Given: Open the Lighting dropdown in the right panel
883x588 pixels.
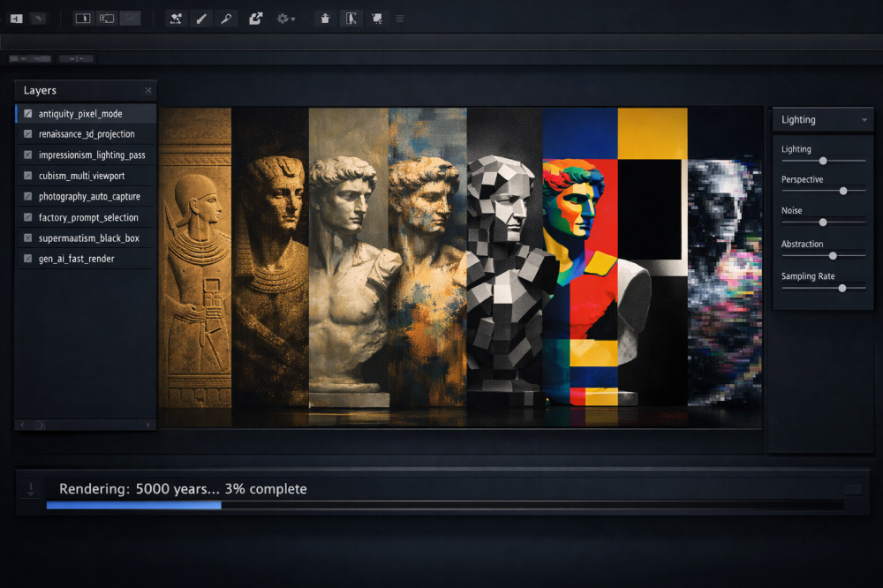Looking at the screenshot, I should [822, 118].
